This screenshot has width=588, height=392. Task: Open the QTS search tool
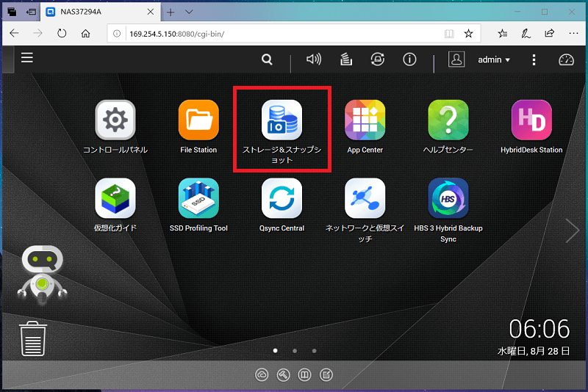click(267, 59)
